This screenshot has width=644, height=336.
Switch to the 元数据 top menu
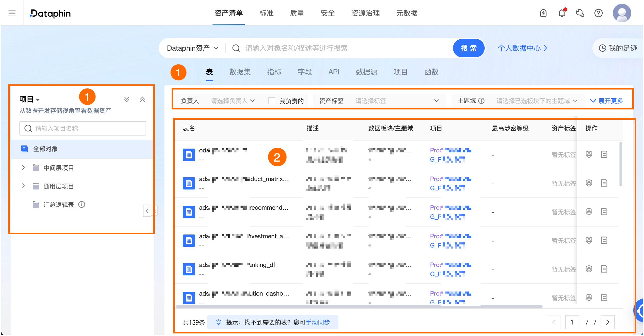(x=407, y=13)
